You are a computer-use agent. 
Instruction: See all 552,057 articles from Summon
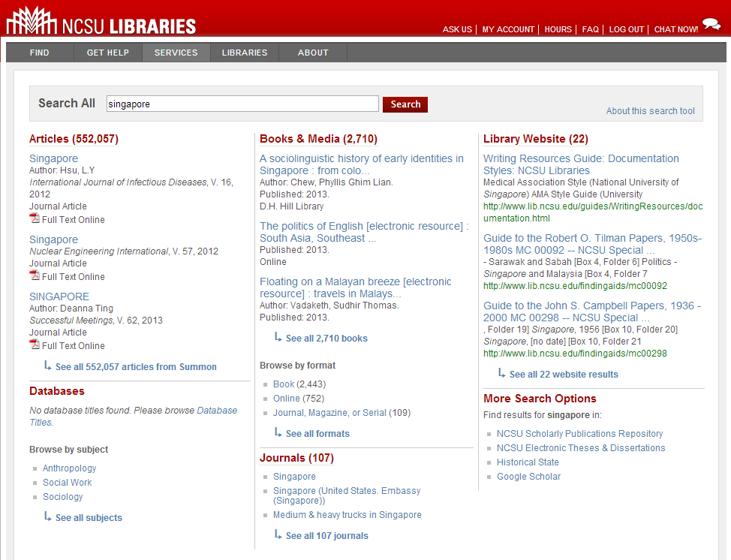point(136,367)
